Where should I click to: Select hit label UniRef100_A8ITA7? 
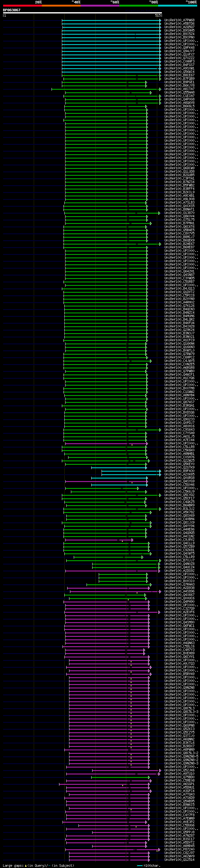[x=179, y=89]
